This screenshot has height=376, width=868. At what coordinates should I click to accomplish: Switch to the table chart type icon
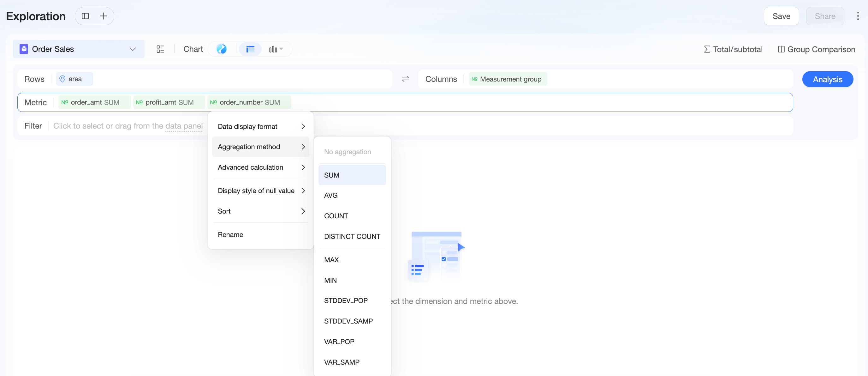coord(250,49)
